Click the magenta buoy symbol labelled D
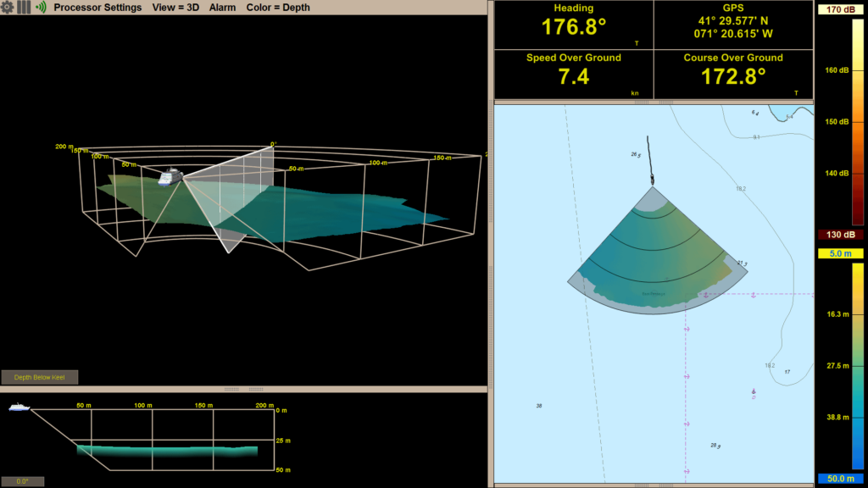 [754, 393]
